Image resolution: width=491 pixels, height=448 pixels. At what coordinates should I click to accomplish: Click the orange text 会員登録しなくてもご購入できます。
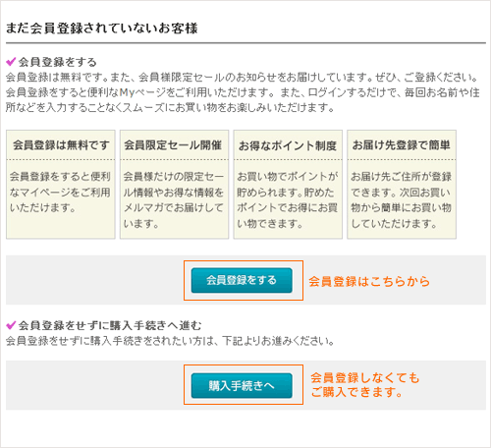(364, 385)
